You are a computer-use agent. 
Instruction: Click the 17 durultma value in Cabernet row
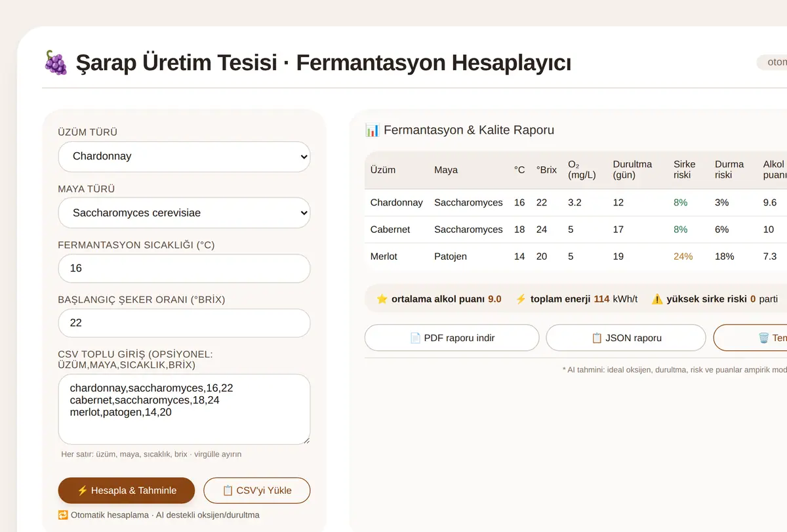pos(618,230)
